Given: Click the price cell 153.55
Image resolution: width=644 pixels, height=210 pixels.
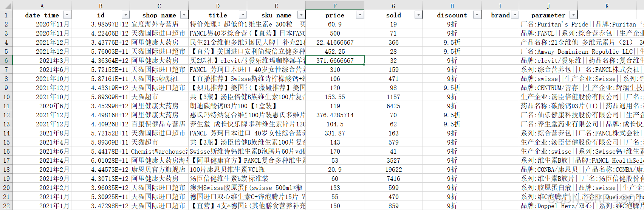Looking at the screenshot, I should click(335, 97).
